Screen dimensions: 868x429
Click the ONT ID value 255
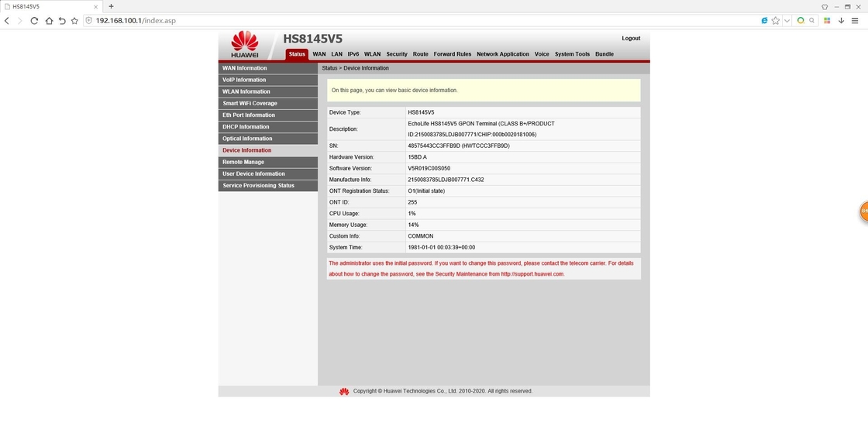pos(412,202)
